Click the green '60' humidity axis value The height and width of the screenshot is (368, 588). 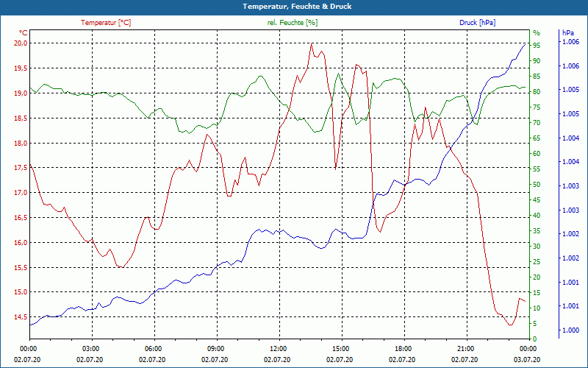[537, 154]
